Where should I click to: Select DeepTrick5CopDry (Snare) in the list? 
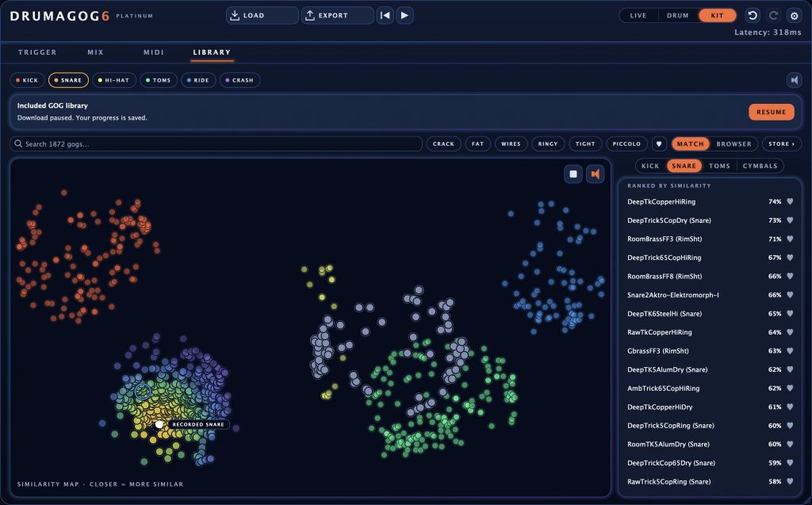[710, 220]
